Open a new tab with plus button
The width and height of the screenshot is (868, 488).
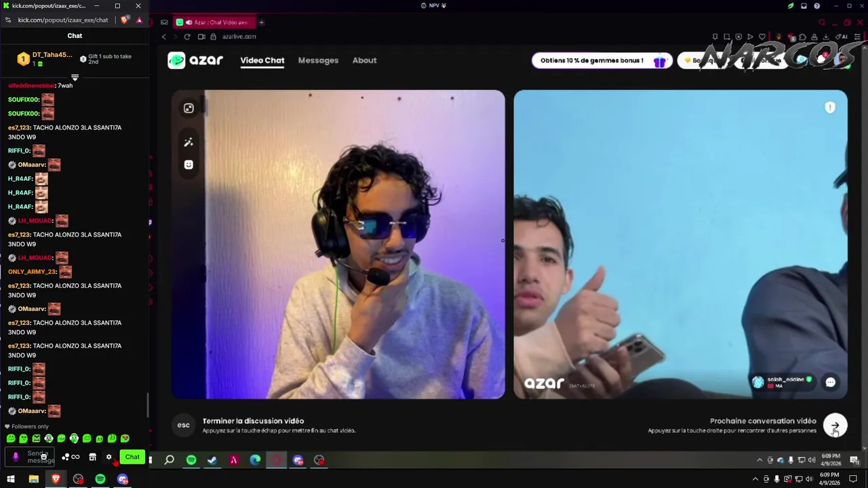[261, 22]
